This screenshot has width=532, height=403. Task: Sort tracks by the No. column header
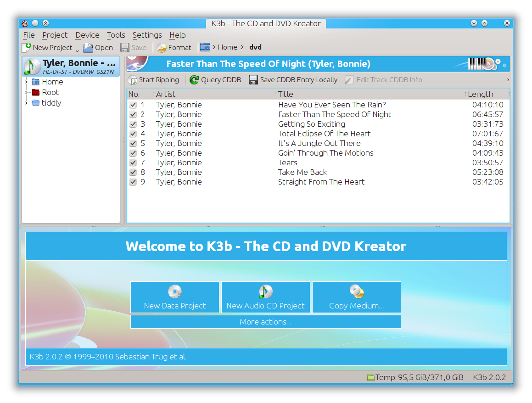pyautogui.click(x=140, y=94)
